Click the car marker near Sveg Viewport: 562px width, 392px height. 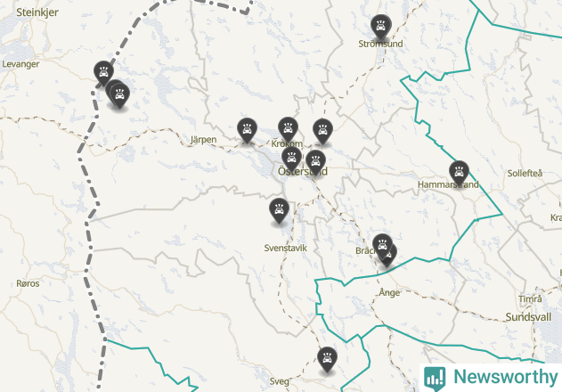[x=327, y=359]
